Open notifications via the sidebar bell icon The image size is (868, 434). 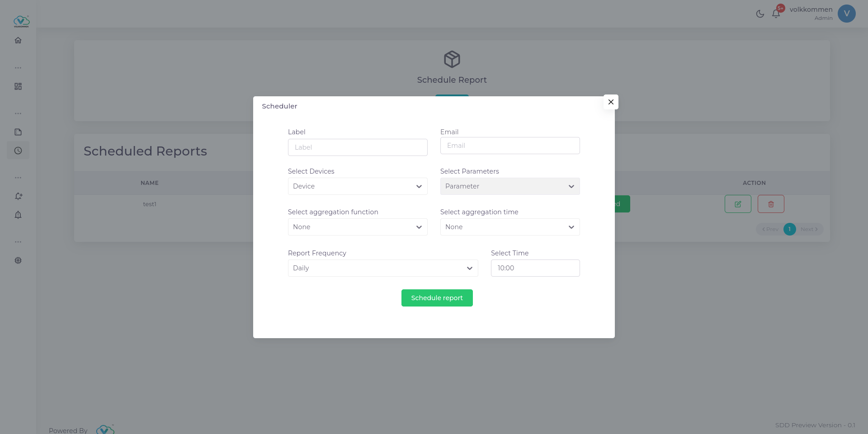(18, 215)
